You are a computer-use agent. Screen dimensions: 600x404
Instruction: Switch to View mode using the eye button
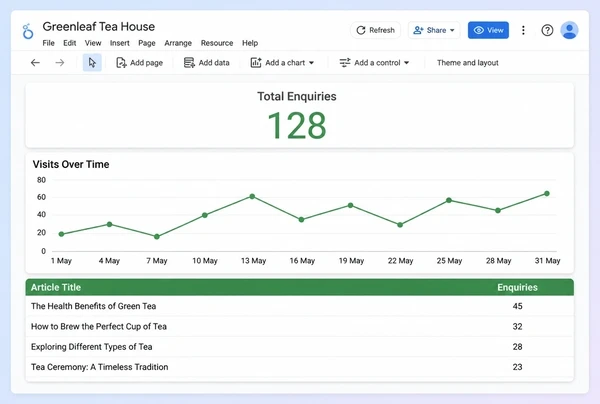click(488, 30)
